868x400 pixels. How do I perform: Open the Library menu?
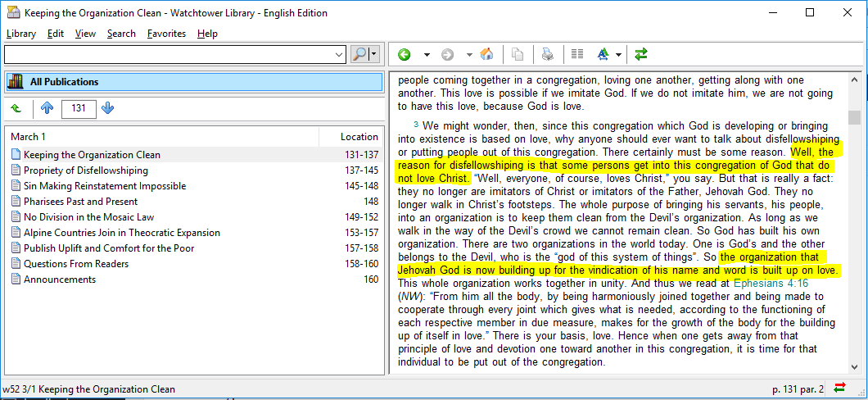pyautogui.click(x=21, y=34)
